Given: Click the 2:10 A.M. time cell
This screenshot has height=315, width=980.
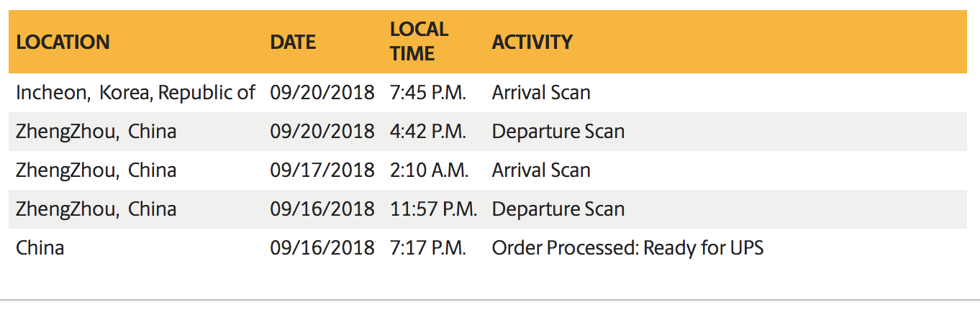Looking at the screenshot, I should [x=430, y=170].
